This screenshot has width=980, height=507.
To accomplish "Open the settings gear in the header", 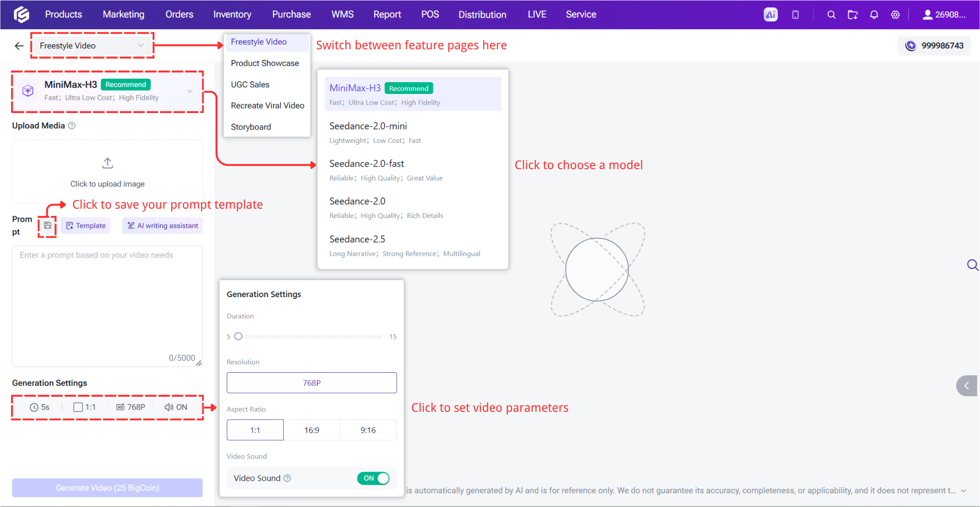I will 895,15.
